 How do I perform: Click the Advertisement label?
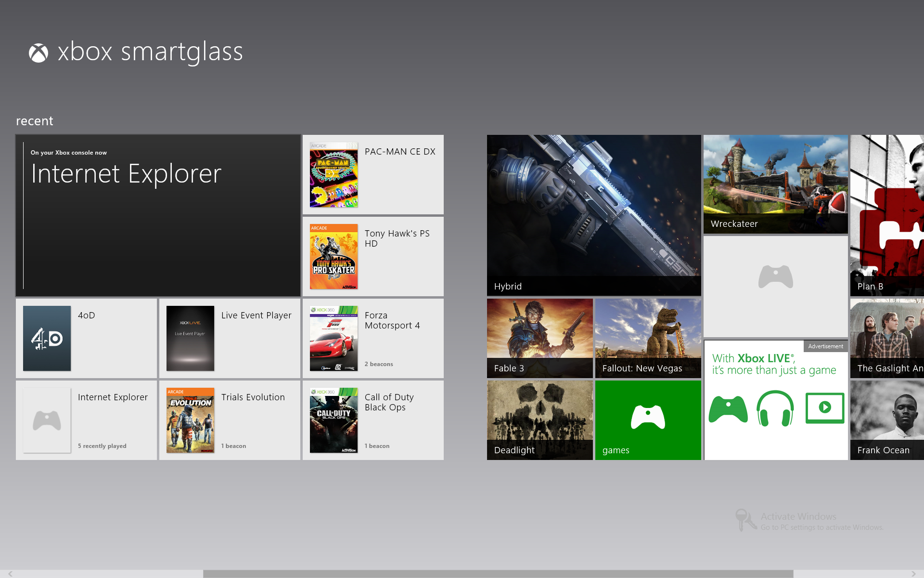[825, 346]
